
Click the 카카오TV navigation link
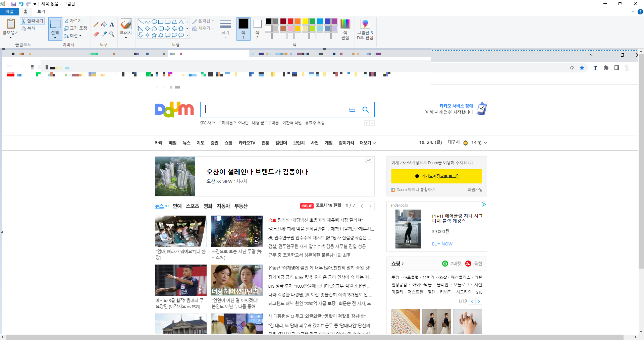pyautogui.click(x=247, y=143)
